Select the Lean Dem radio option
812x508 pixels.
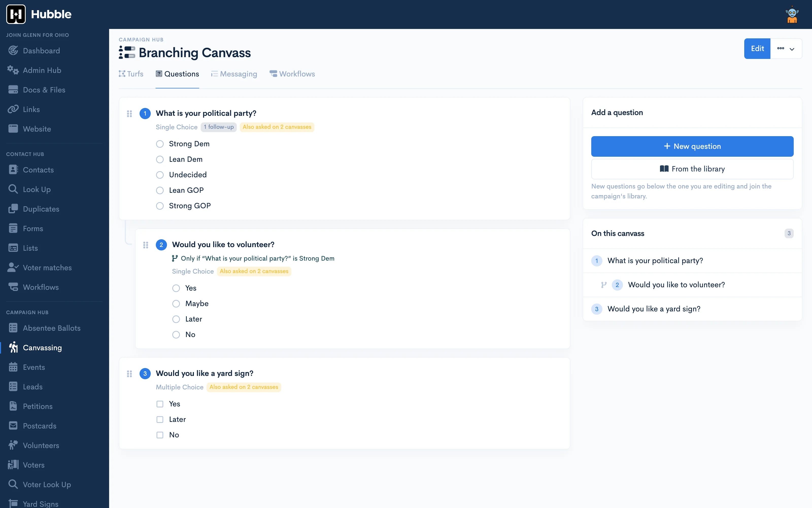(160, 159)
